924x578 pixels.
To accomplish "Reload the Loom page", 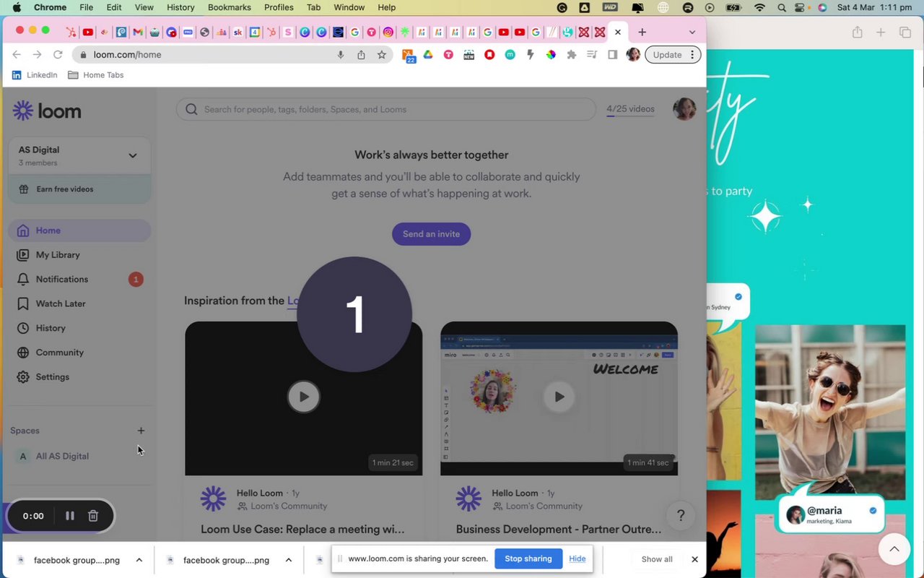I will point(58,55).
